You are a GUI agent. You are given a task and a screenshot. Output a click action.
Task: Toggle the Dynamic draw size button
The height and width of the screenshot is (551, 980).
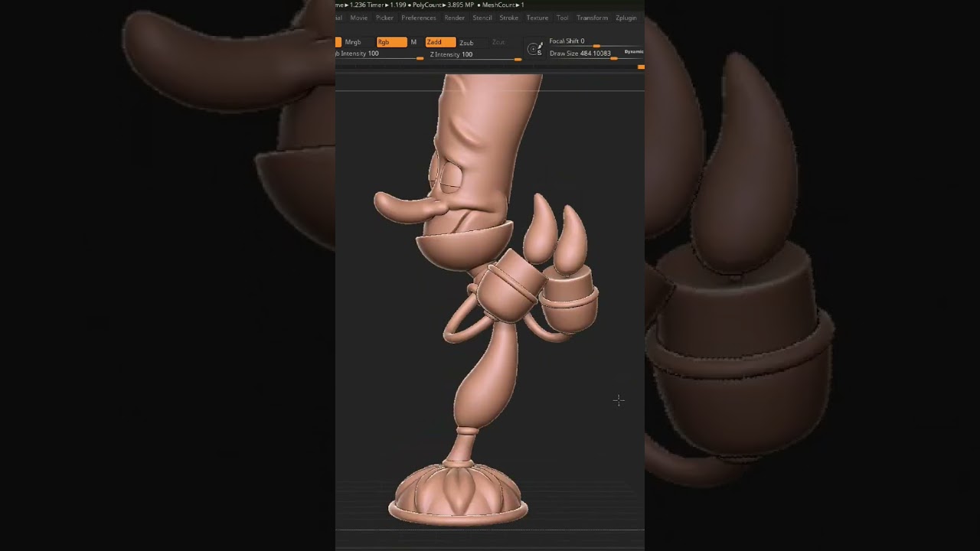tap(634, 52)
